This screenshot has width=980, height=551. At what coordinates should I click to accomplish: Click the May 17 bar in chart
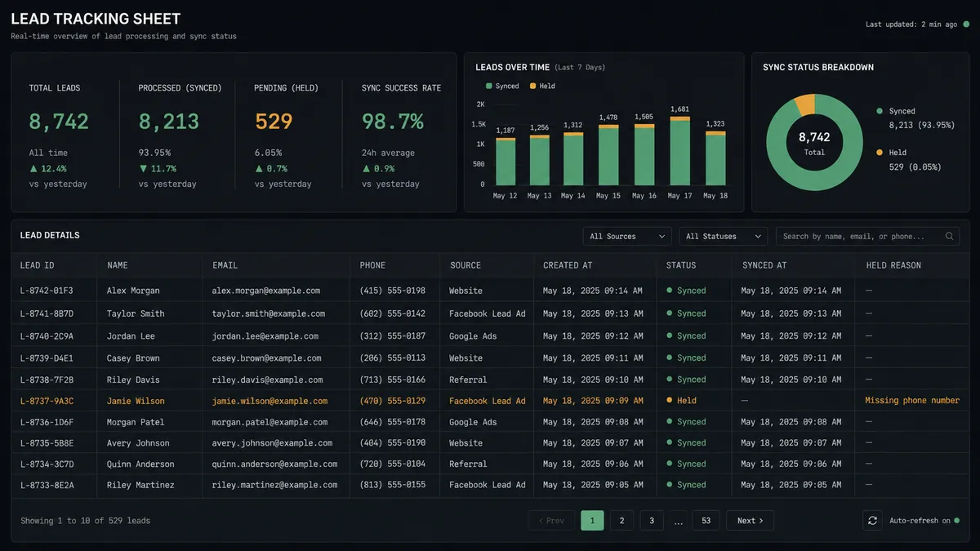pyautogui.click(x=680, y=151)
